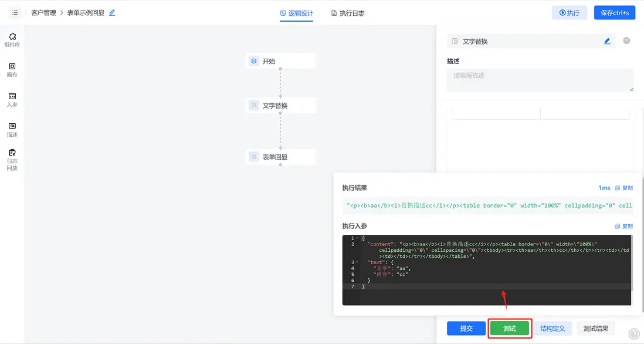
Task: Select the 文字替换 node on canvas
Action: [280, 105]
